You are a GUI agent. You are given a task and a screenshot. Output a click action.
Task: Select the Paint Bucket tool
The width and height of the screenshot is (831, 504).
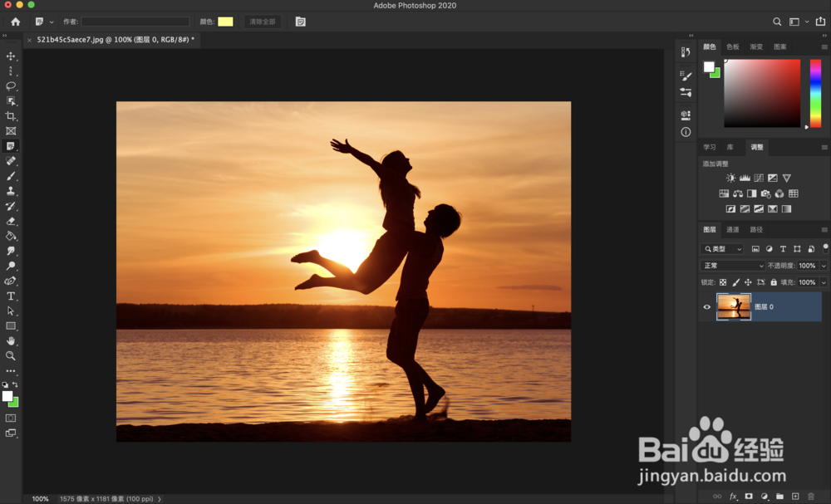pos(11,236)
